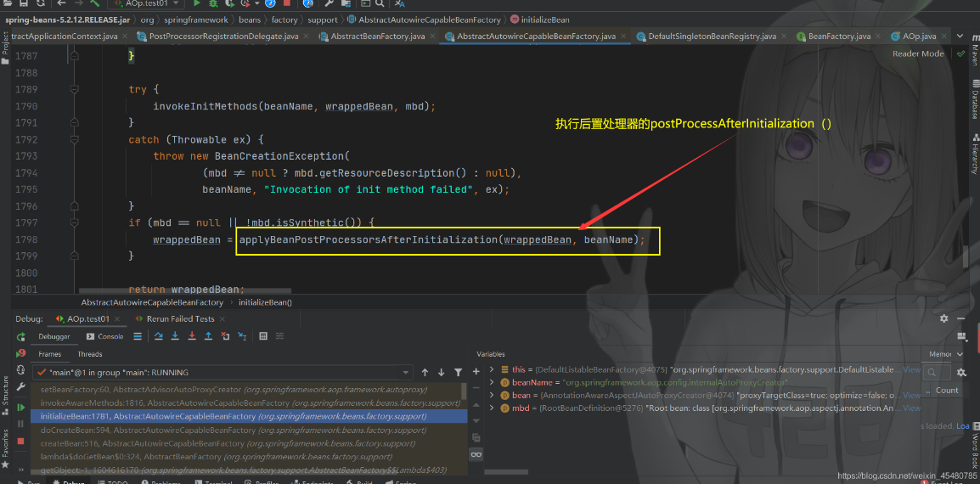Image resolution: width=980 pixels, height=484 pixels.
Task: Click the Step Over debugger icon
Action: click(159, 336)
